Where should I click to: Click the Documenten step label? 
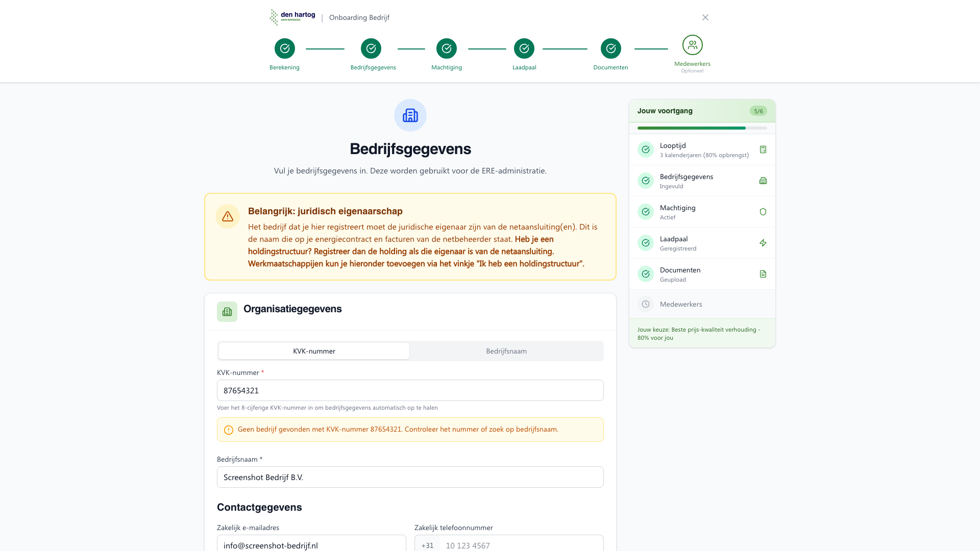pos(610,67)
